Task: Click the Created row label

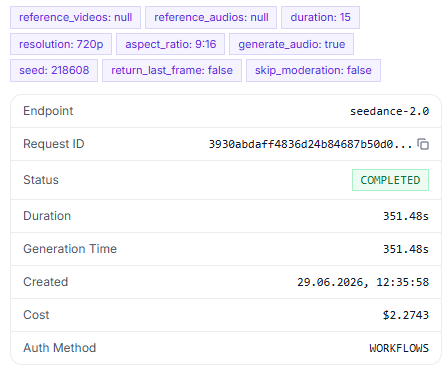Action: point(46,282)
